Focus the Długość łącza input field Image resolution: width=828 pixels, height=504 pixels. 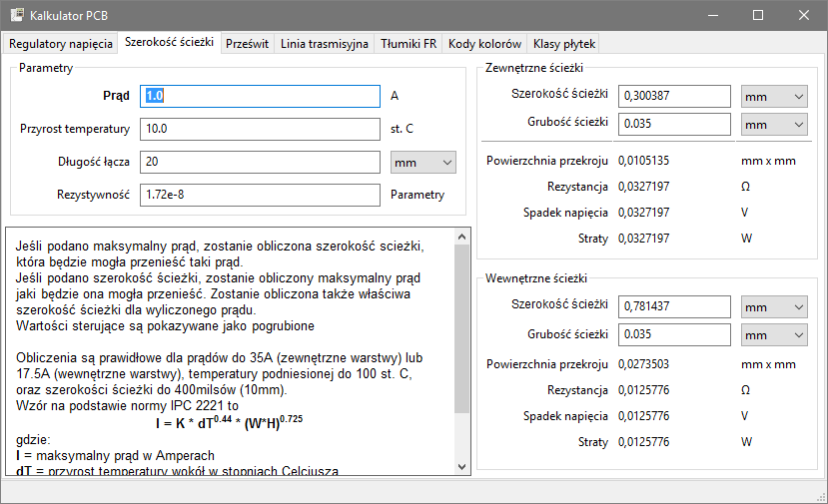pyautogui.click(x=260, y=162)
